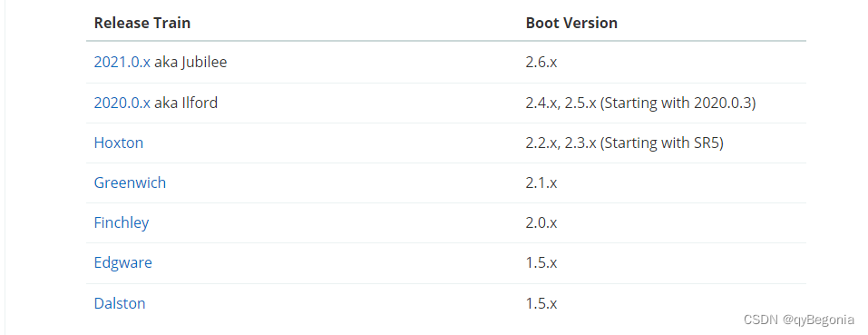The width and height of the screenshot is (868, 335).
Task: Click the 1.5.x value in Dalston row
Action: coord(541,303)
